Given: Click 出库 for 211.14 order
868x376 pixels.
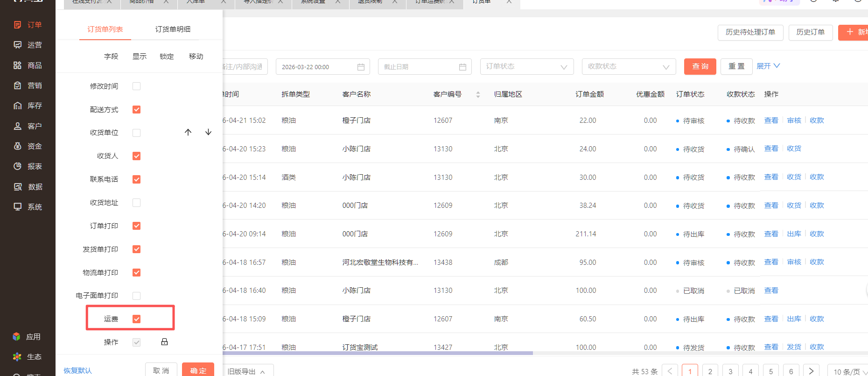Looking at the screenshot, I should 794,234.
